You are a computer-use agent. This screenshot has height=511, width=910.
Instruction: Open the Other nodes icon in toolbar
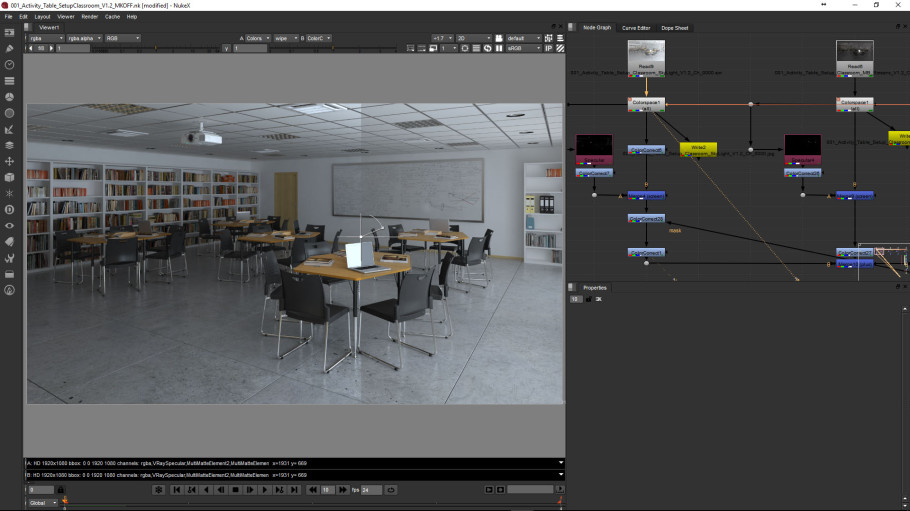point(9,274)
